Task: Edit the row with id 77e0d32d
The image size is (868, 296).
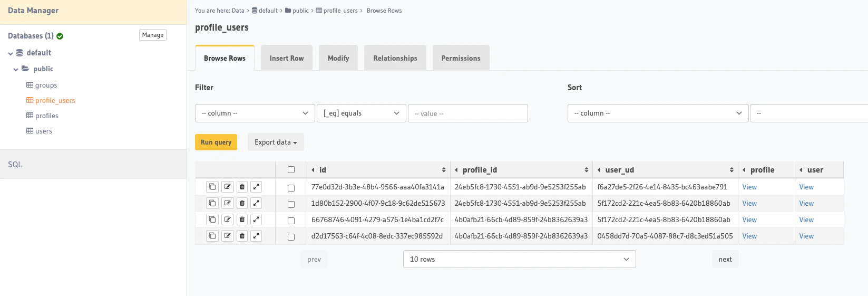Action: [227, 187]
